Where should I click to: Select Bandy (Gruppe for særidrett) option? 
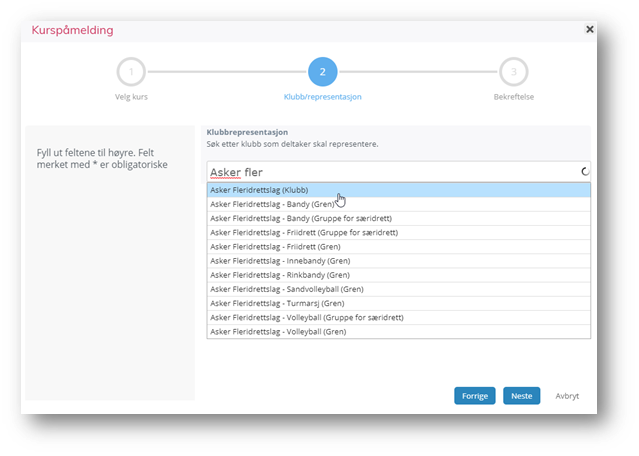pos(398,218)
